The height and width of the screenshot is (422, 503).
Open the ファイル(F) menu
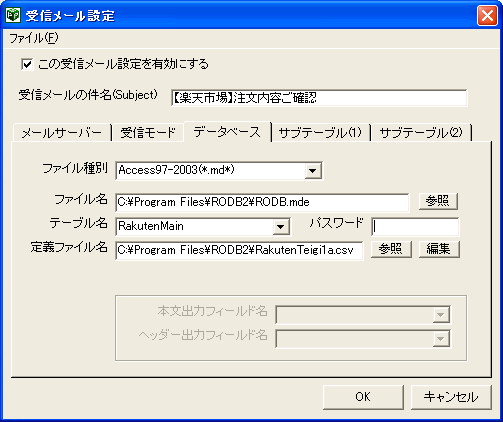34,38
